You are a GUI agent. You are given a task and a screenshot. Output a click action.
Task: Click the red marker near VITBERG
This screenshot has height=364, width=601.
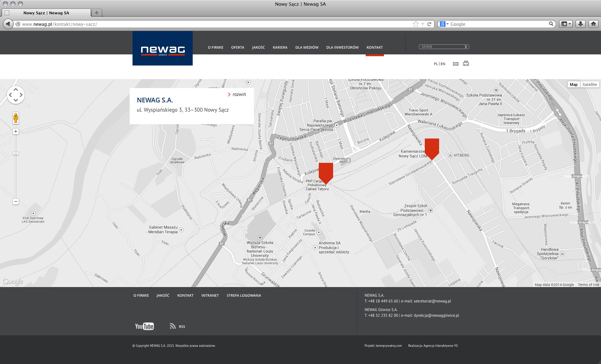(432, 149)
